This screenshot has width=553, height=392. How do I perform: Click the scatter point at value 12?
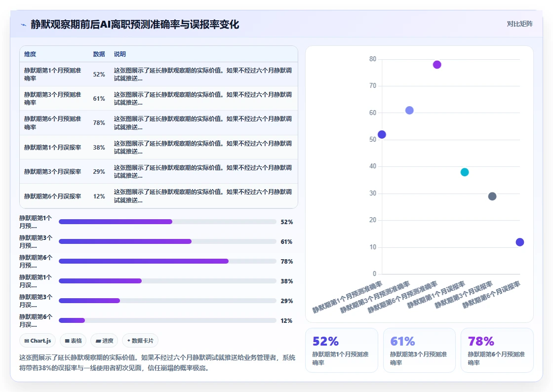(x=520, y=242)
